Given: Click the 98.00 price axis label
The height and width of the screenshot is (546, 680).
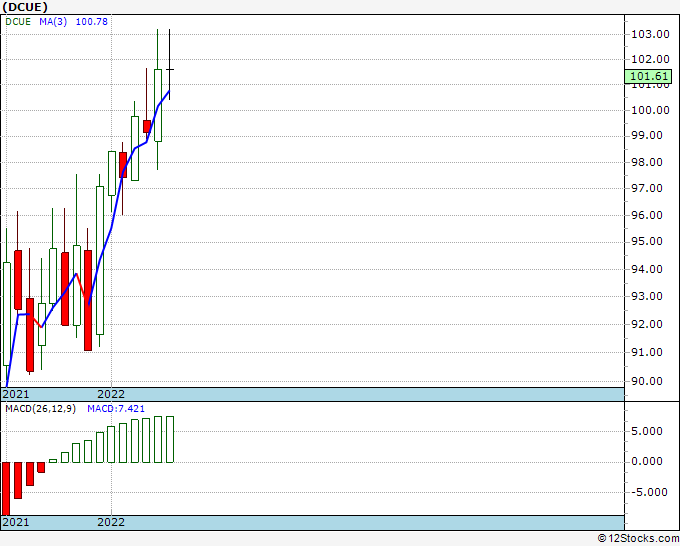Looking at the screenshot, I should 647,162.
